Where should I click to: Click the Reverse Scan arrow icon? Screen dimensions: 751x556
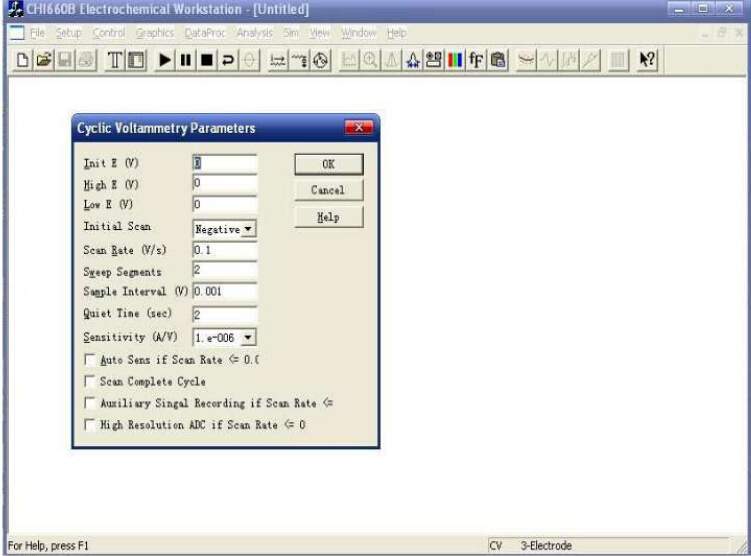(228, 60)
